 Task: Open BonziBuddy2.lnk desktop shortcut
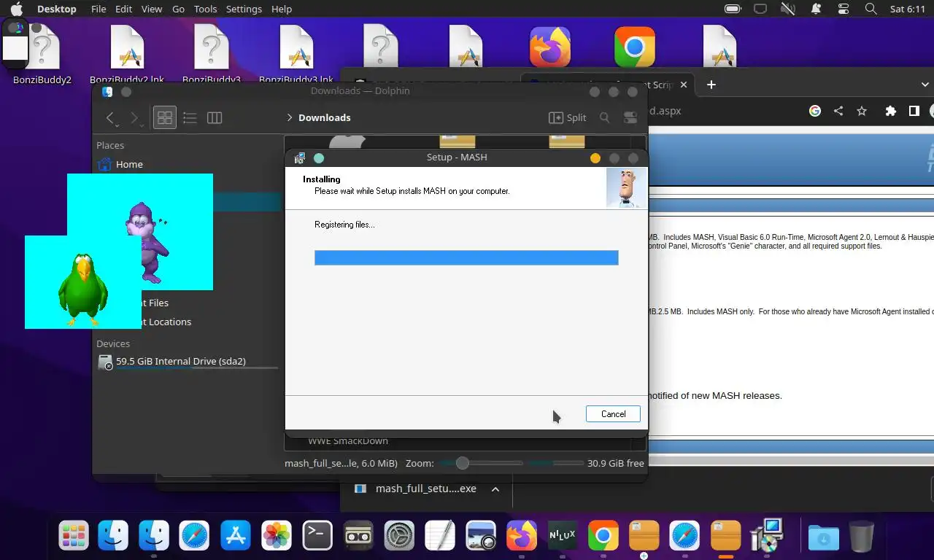[127, 55]
